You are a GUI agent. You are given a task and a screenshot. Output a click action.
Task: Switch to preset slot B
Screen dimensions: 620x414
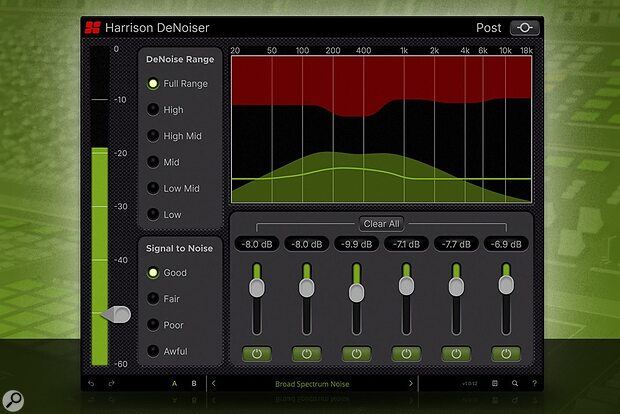click(x=194, y=383)
